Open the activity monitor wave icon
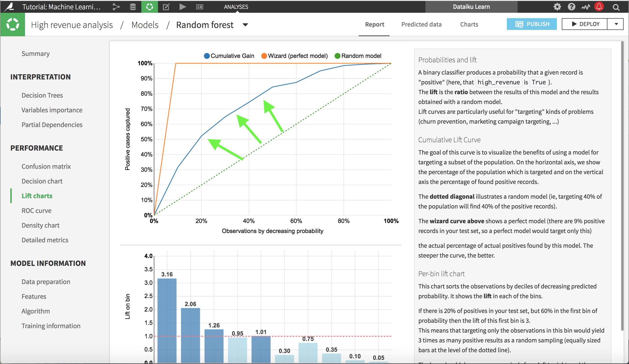 pyautogui.click(x=586, y=7)
